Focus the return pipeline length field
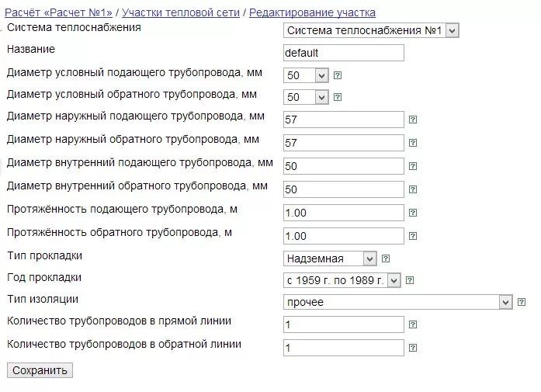This screenshot has width=541, height=392. [344, 236]
